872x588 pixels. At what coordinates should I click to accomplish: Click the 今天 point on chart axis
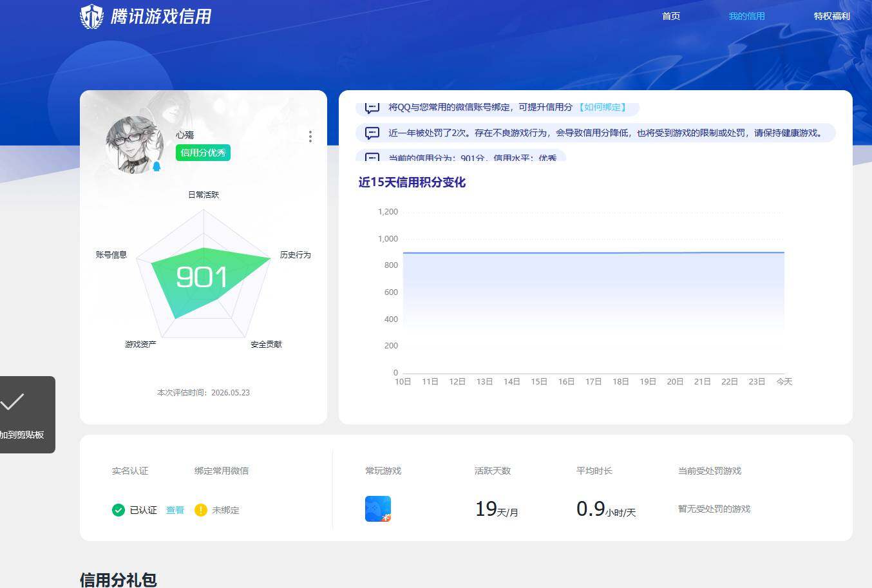[x=784, y=382]
